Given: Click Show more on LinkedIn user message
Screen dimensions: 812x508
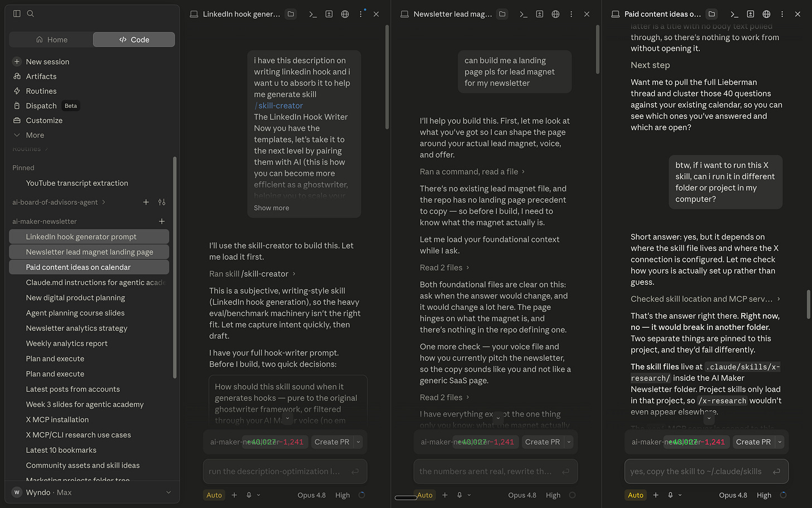Looking at the screenshot, I should (x=272, y=208).
